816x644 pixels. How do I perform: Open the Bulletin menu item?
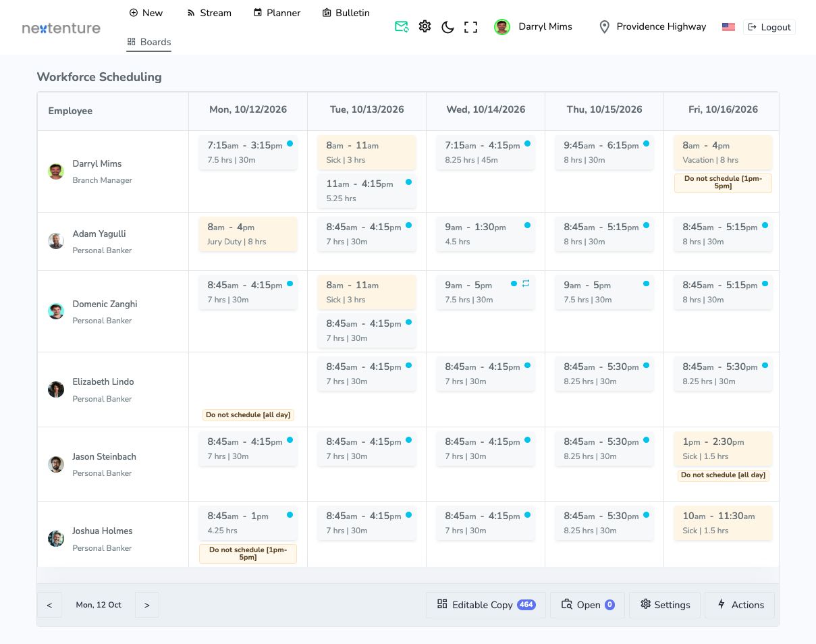click(x=346, y=13)
